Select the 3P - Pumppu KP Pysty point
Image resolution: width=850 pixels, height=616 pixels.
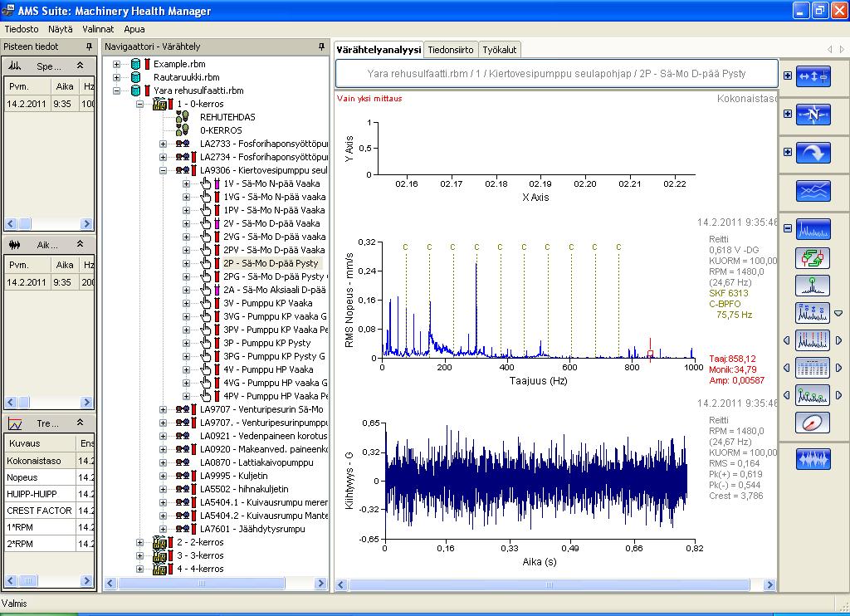[267, 343]
